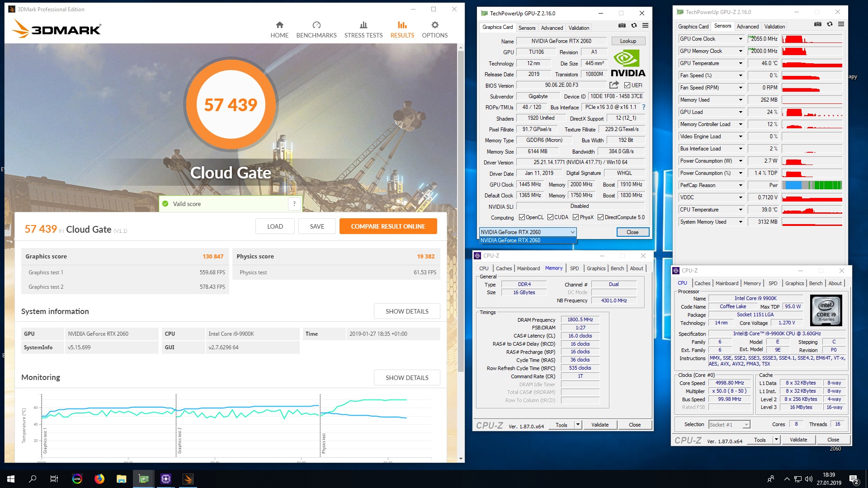The height and width of the screenshot is (488, 868).
Task: Open Socket #1 selection dropdown in CPU-Z
Action: (x=729, y=424)
